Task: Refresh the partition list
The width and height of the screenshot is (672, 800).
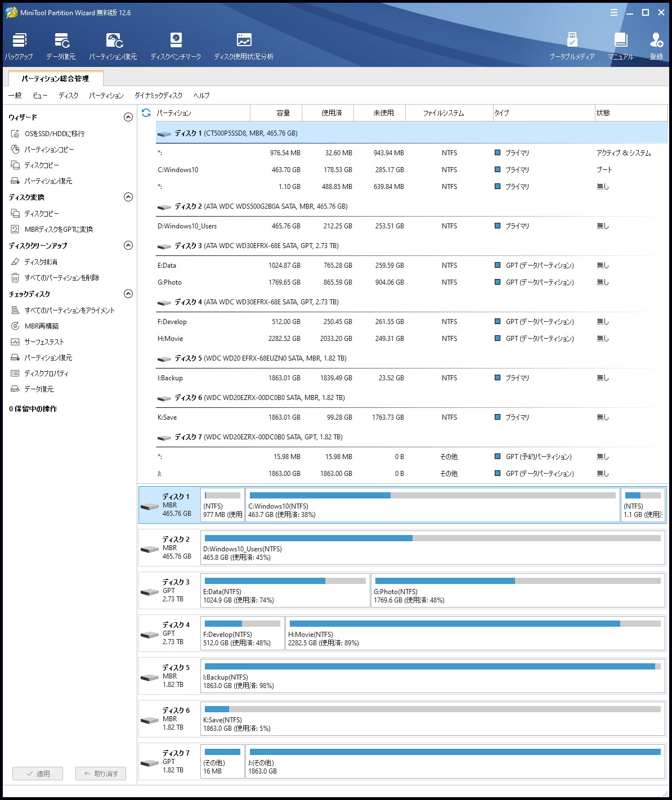Action: pos(146,113)
